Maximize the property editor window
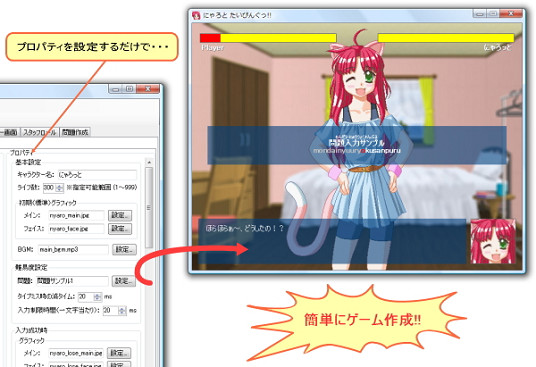This screenshot has width=536, height=367. click(x=129, y=89)
